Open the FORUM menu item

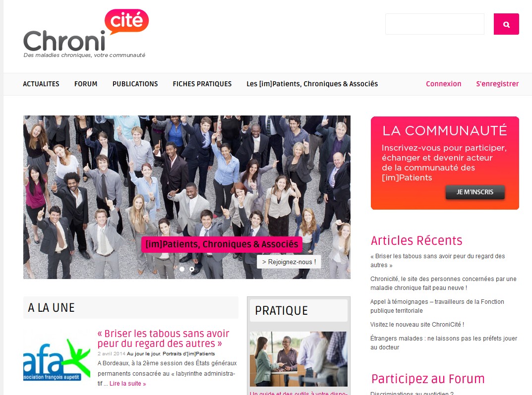(86, 84)
